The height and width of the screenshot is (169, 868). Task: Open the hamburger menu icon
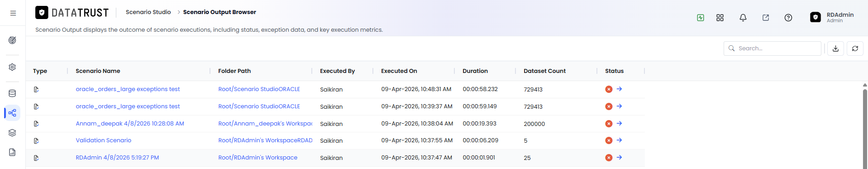pos(13,13)
